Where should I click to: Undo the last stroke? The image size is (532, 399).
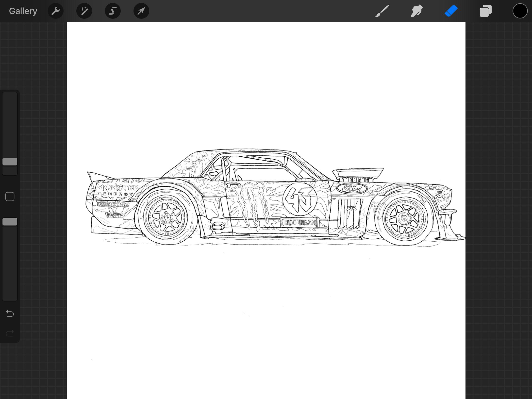point(10,314)
